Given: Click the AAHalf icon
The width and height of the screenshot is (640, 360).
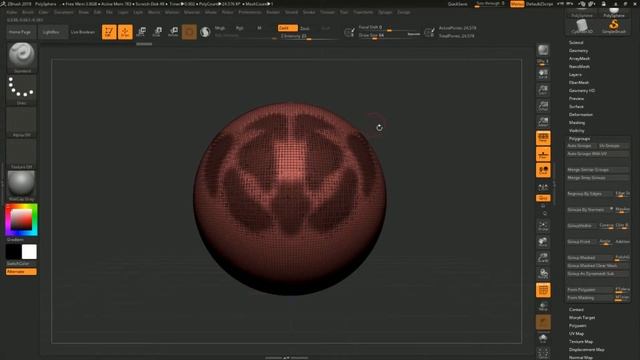Looking at the screenshot, I should click(543, 122).
